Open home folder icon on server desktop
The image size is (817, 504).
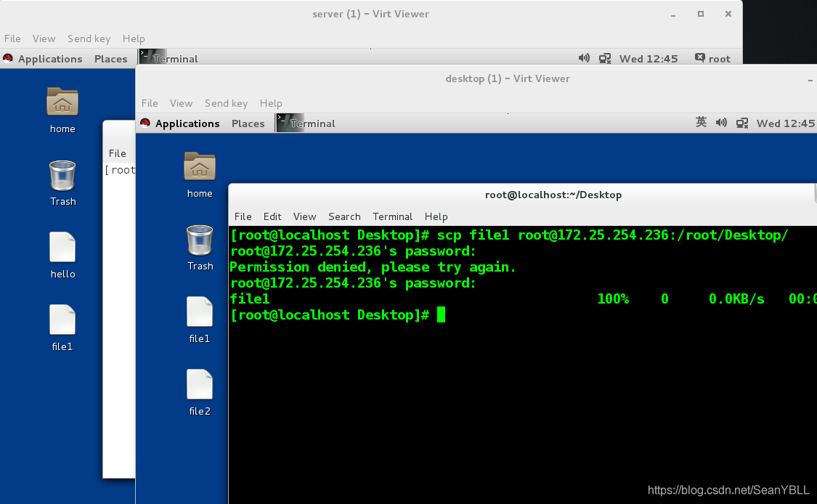point(62,102)
